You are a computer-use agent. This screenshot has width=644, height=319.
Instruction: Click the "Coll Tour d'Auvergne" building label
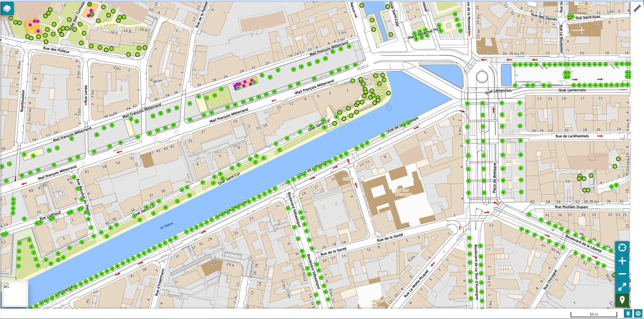(404, 192)
